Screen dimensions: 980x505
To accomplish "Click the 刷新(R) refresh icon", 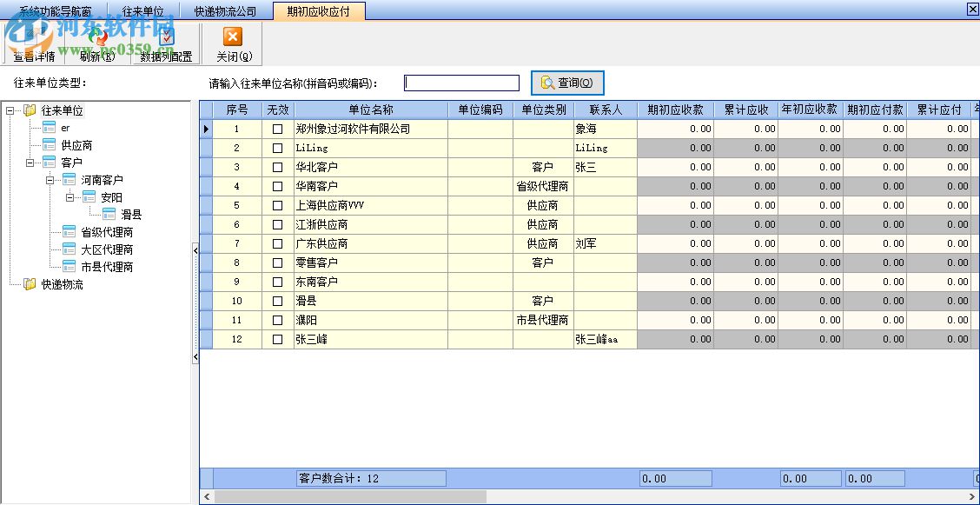I will coord(99,37).
